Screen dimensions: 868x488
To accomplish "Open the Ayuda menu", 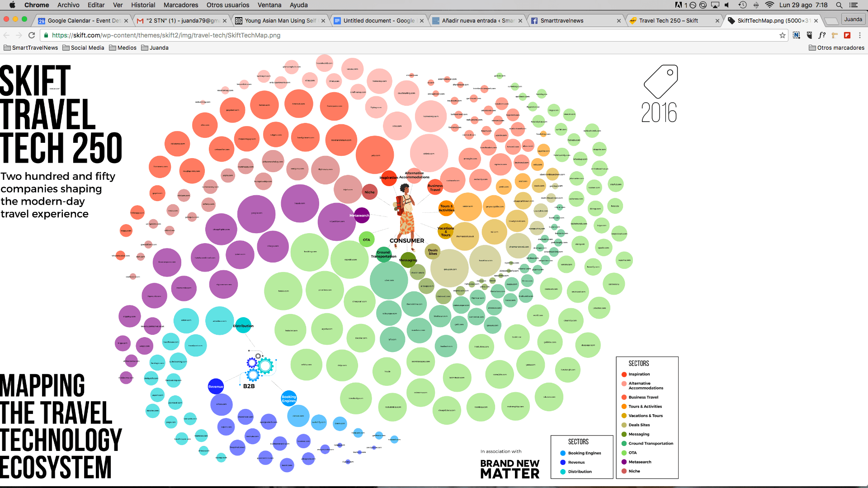I will pos(298,5).
